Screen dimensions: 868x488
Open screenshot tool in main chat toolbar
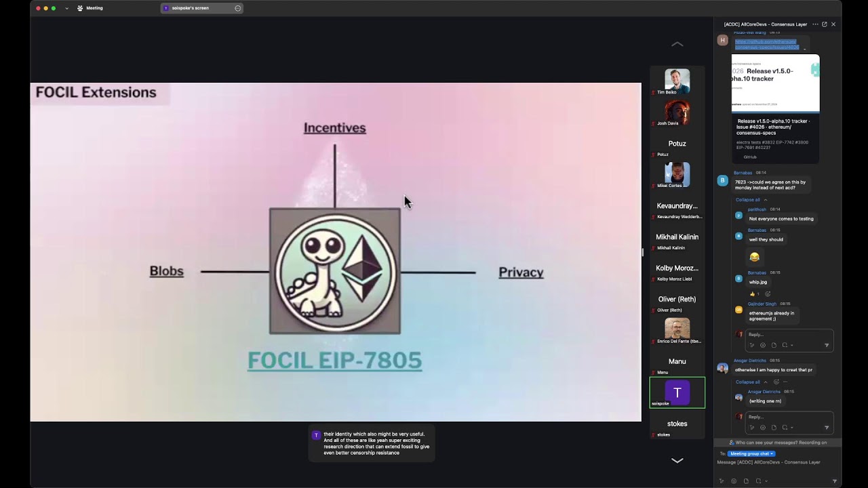click(758, 481)
